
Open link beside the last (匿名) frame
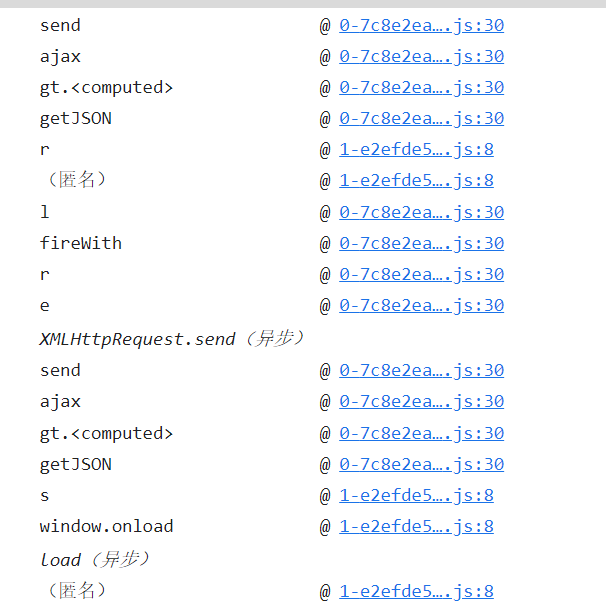click(x=416, y=591)
